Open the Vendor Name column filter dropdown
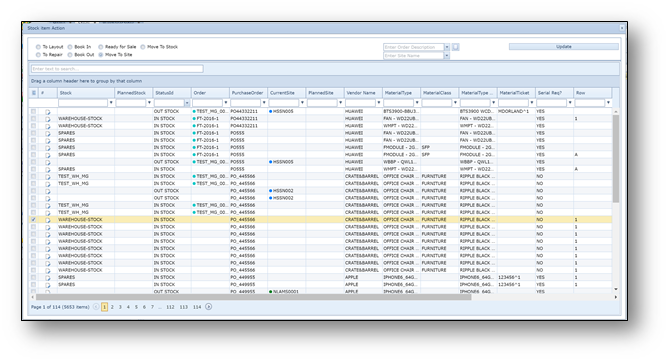 point(379,102)
